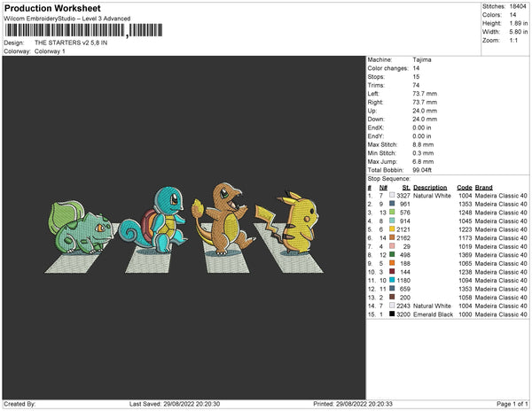Click the 'Page 1 of 1' footer text
Image resolution: width=532 pixels, height=411 pixels.
pos(512,404)
